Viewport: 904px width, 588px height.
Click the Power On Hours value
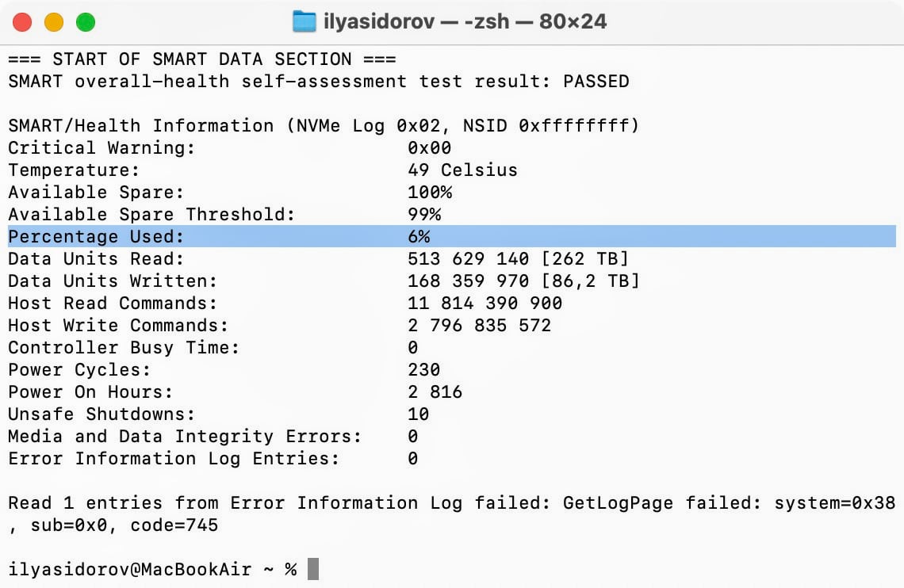(x=435, y=391)
